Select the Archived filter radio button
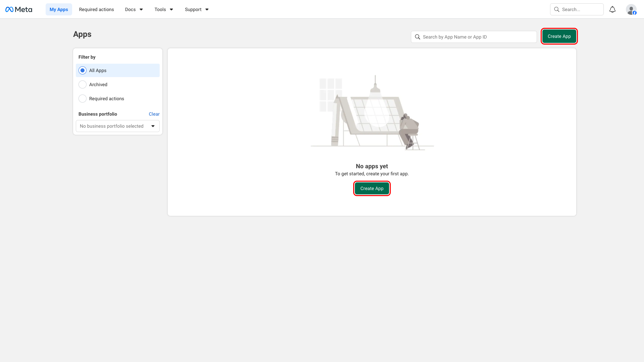Screen dimensions: 644x362 pyautogui.click(x=83, y=84)
